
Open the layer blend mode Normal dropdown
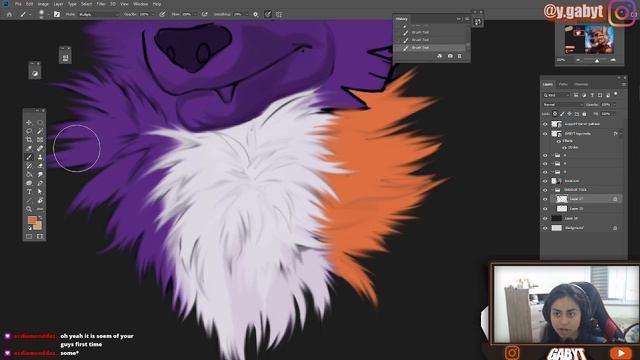coord(562,104)
